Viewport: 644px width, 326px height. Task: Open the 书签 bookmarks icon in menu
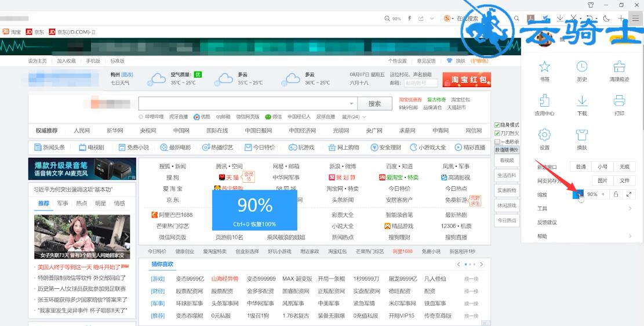[x=544, y=67]
